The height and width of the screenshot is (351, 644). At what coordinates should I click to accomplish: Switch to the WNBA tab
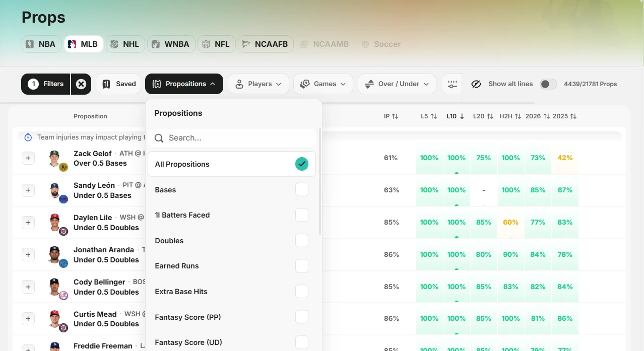pos(171,44)
